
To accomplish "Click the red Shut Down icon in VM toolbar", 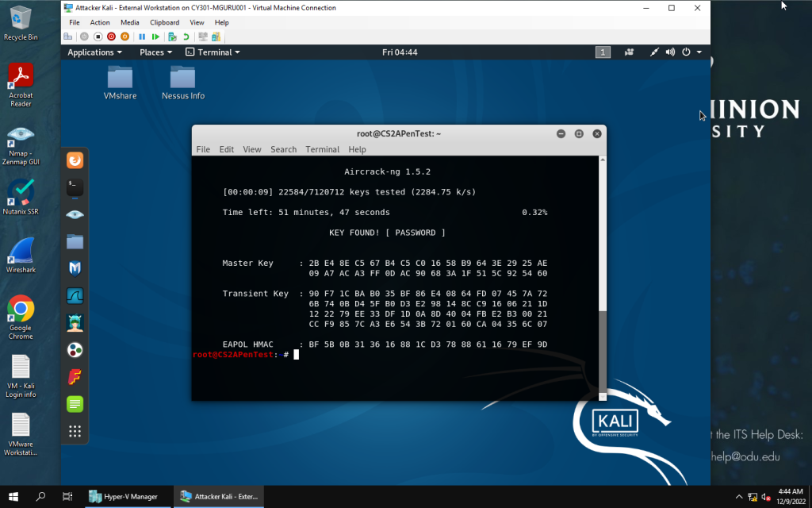I will 111,37.
